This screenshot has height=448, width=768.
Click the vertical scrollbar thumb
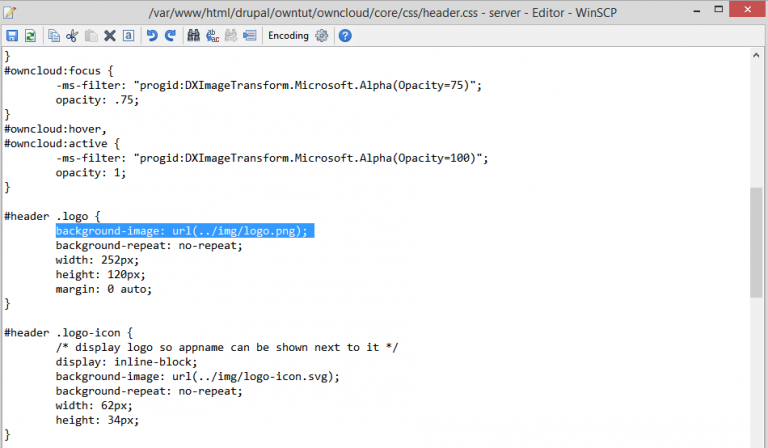pos(756,240)
